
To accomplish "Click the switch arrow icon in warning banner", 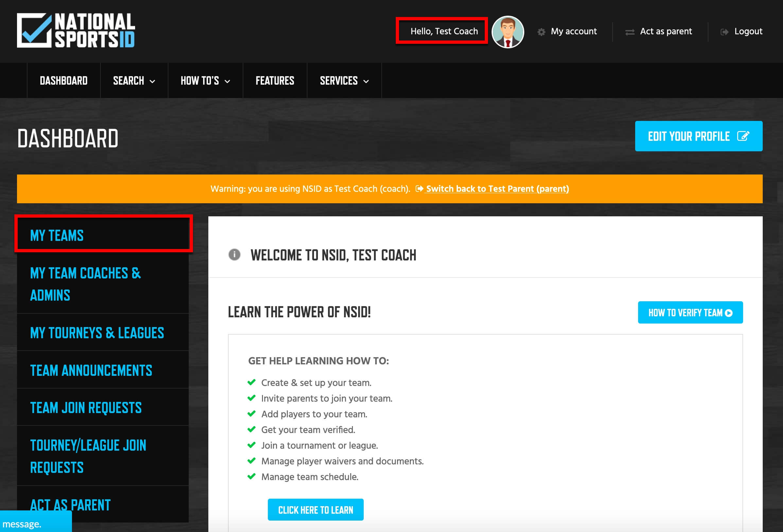I will [x=419, y=189].
